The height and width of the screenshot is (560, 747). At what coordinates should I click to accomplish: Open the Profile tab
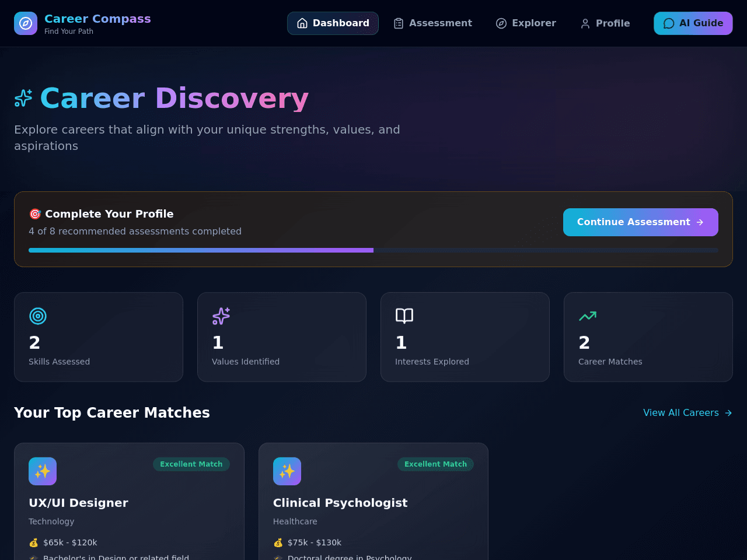[605, 23]
